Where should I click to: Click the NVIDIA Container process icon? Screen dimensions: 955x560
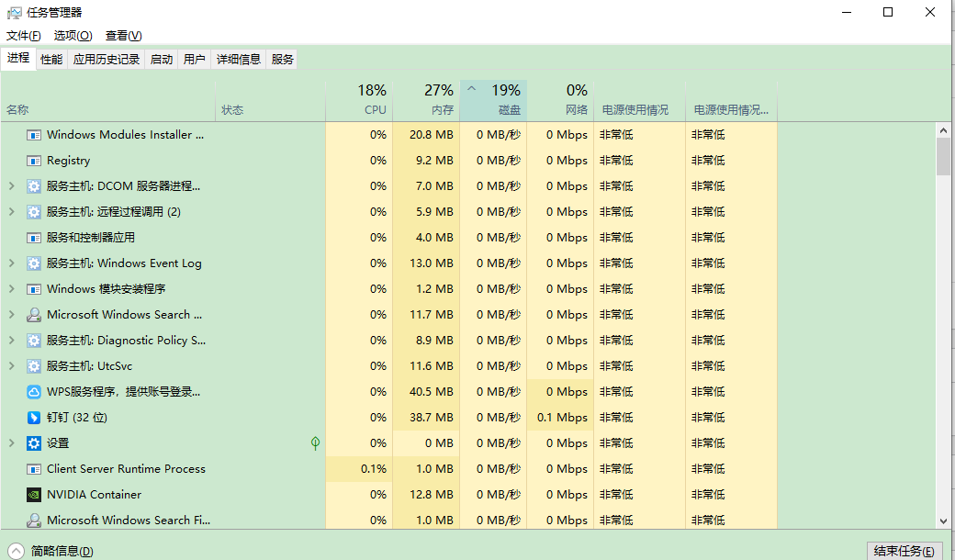point(34,495)
